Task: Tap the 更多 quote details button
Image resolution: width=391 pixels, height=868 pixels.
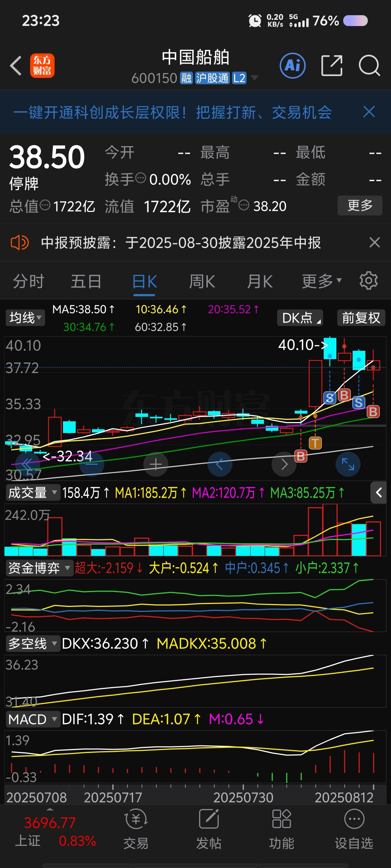Action: [360, 205]
